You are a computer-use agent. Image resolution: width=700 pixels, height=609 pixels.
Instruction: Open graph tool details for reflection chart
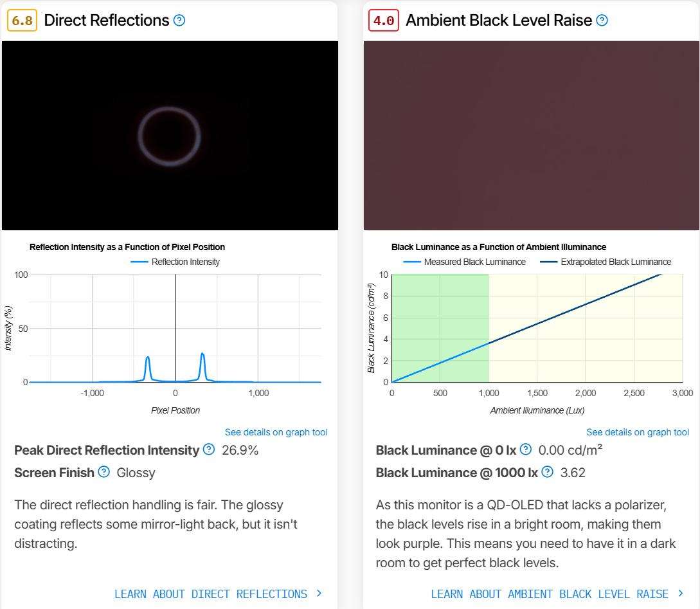276,432
